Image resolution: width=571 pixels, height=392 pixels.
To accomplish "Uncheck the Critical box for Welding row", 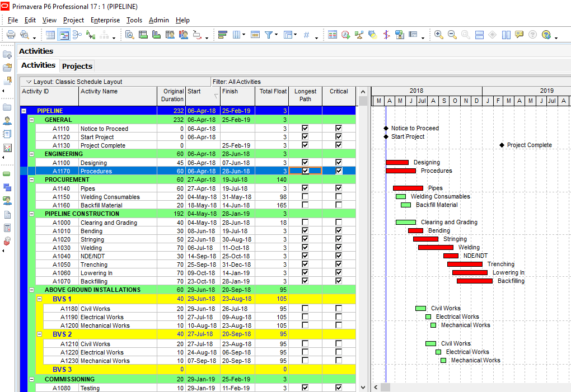I will 339,248.
